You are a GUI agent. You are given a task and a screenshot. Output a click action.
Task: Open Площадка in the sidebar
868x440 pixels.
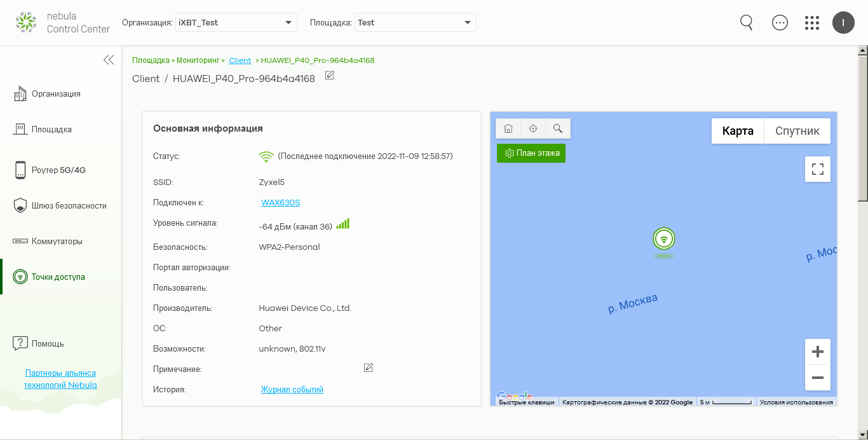click(51, 129)
